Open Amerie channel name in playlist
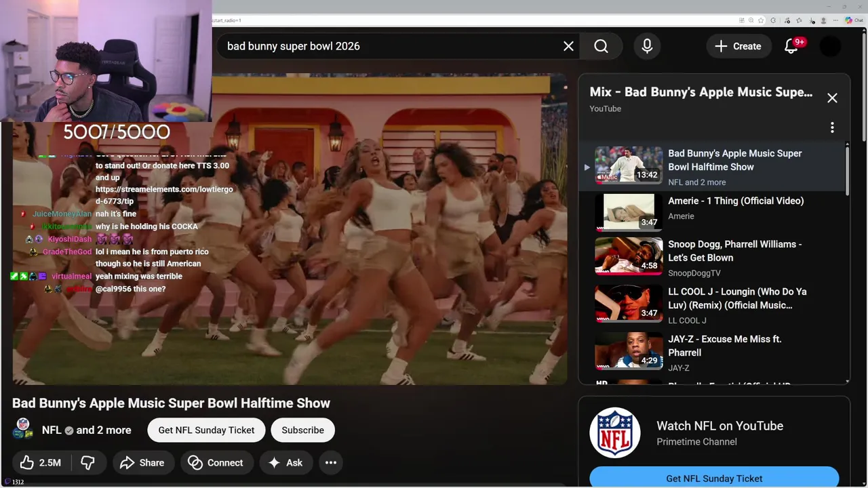The image size is (868, 488). point(681,216)
